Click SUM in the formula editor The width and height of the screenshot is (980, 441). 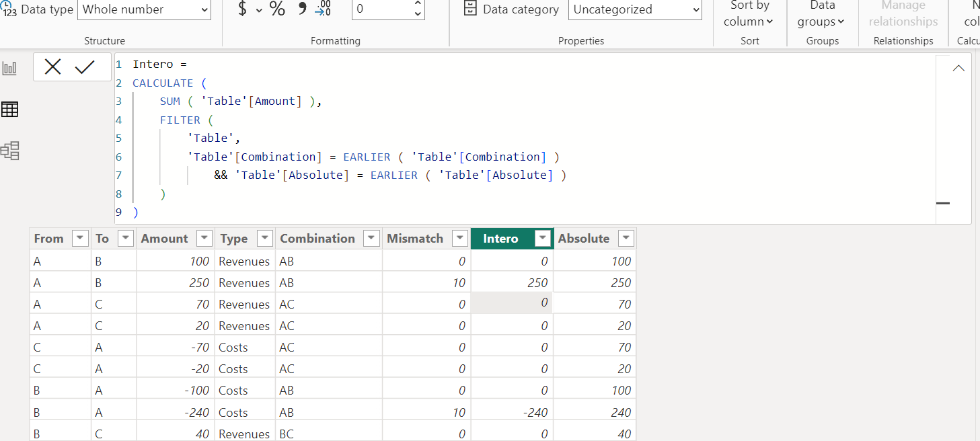click(169, 102)
